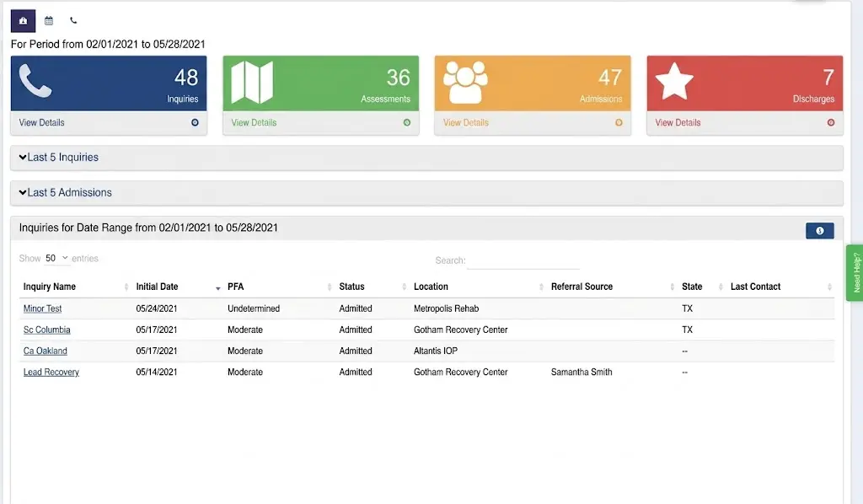Click the people icon on the Admissions card
This screenshot has width=863, height=504.
coord(465,82)
